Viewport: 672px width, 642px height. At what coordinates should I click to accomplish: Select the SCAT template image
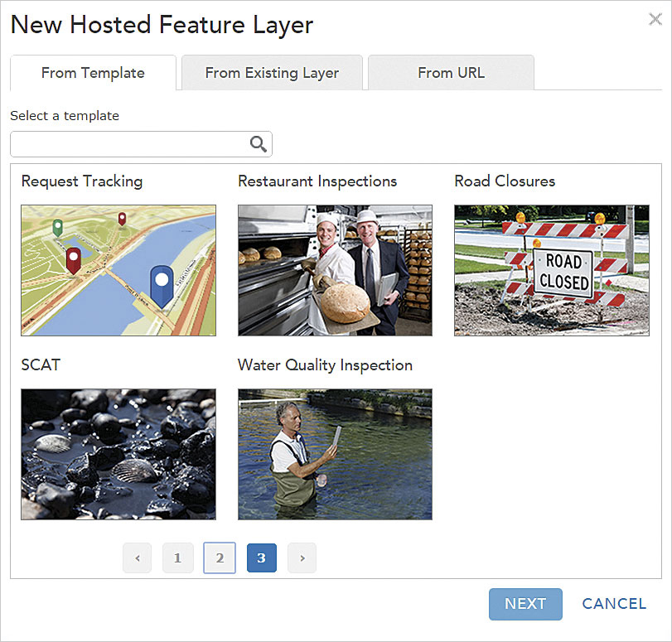[x=118, y=454]
